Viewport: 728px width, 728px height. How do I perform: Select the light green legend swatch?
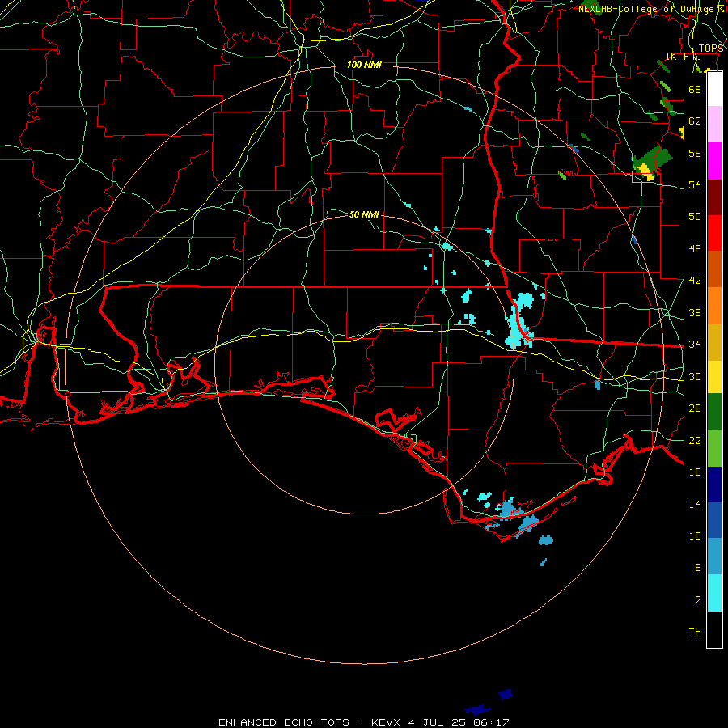714,448
